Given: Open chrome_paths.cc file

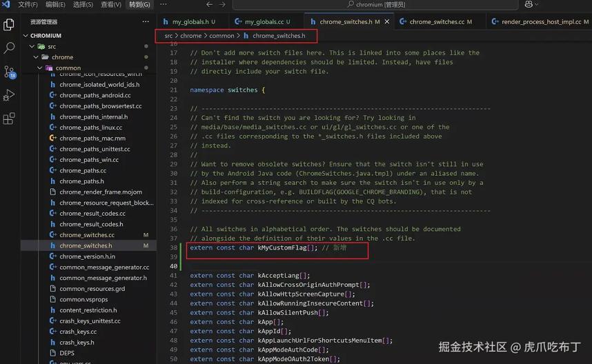Looking at the screenshot, I should pos(83,170).
